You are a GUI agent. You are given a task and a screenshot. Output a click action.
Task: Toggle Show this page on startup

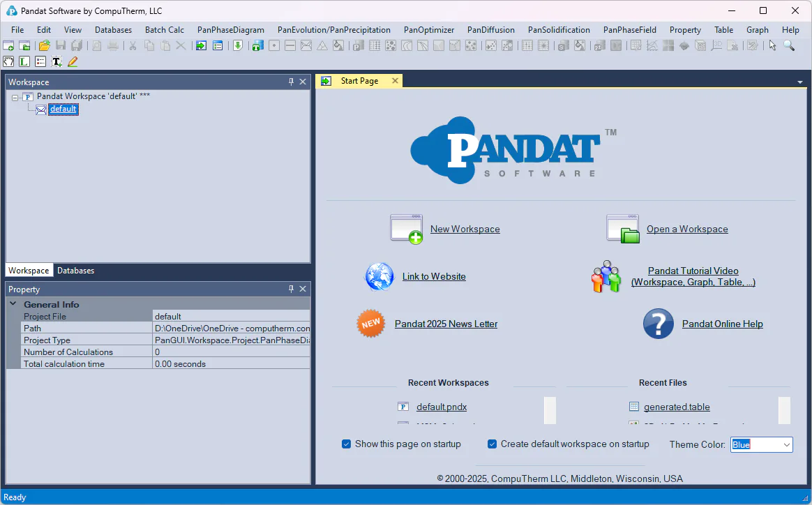tap(347, 444)
